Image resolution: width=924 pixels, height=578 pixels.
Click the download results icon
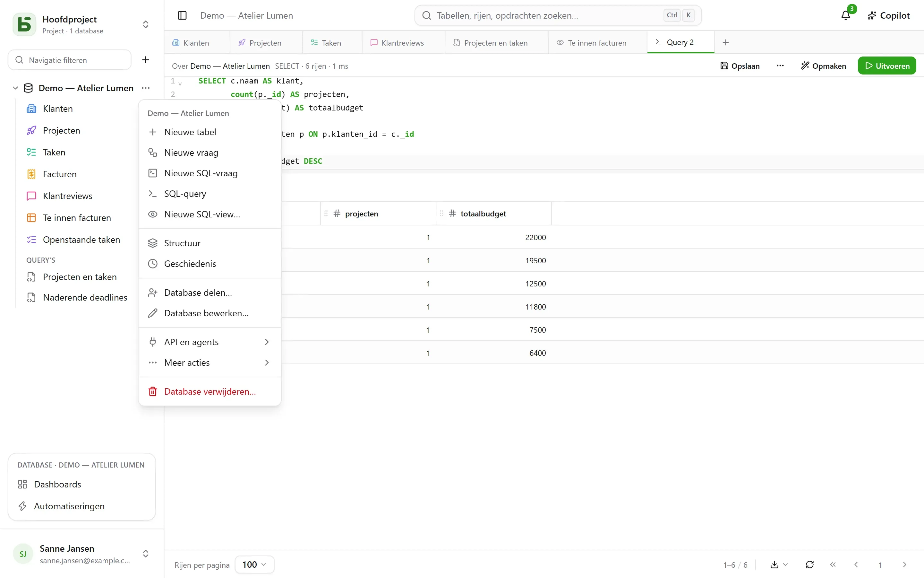(774, 565)
